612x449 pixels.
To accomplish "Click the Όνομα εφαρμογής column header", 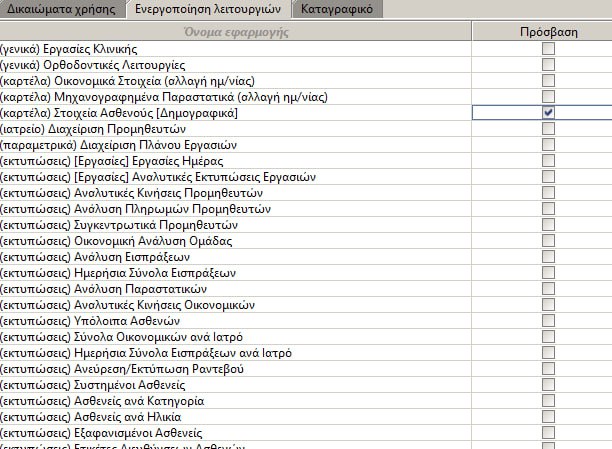I will click(236, 32).
